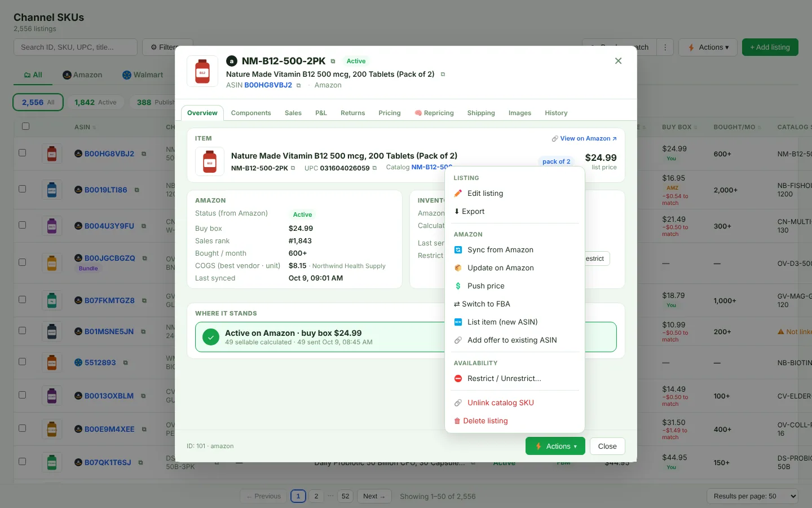
Task: Collapse the green Actions dropdown in the modal footer
Action: (555, 446)
